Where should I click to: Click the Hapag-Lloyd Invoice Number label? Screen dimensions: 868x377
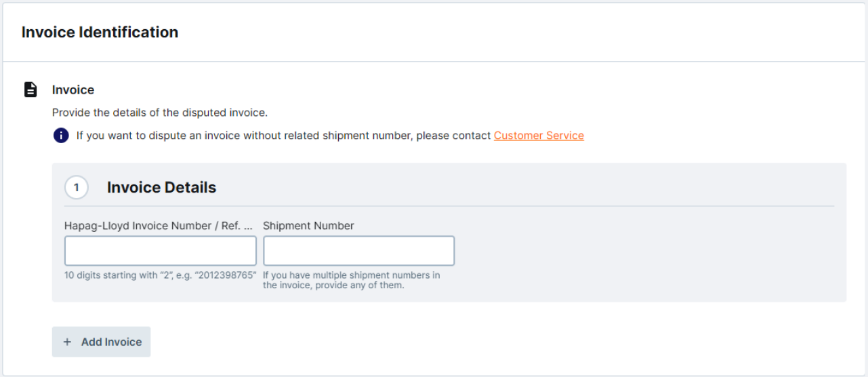[146, 226]
